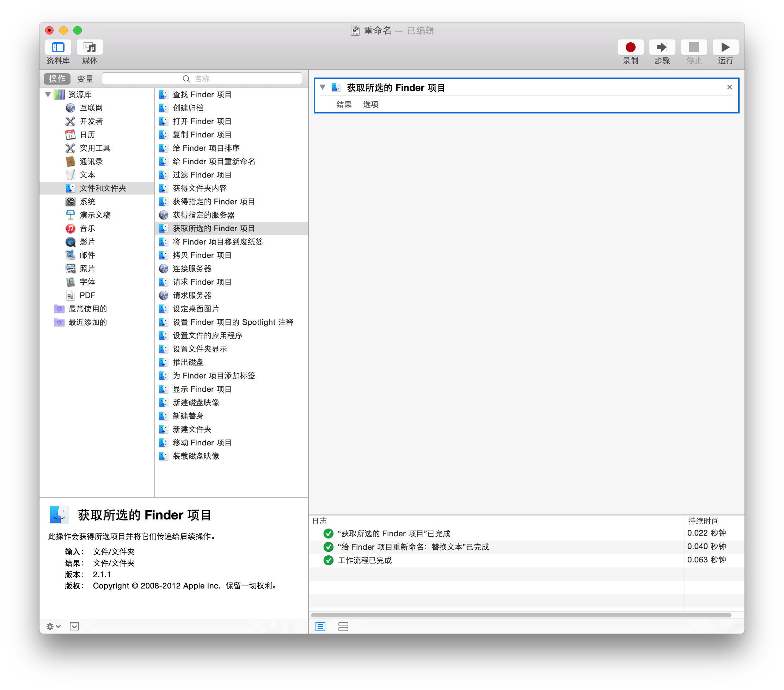
Task: Select the 日历 category icon
Action: click(x=70, y=135)
